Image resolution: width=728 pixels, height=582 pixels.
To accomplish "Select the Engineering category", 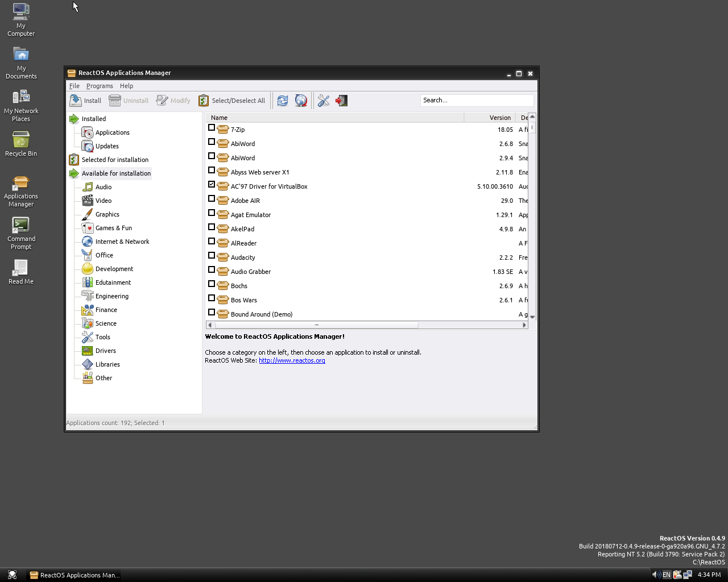I will coord(111,296).
